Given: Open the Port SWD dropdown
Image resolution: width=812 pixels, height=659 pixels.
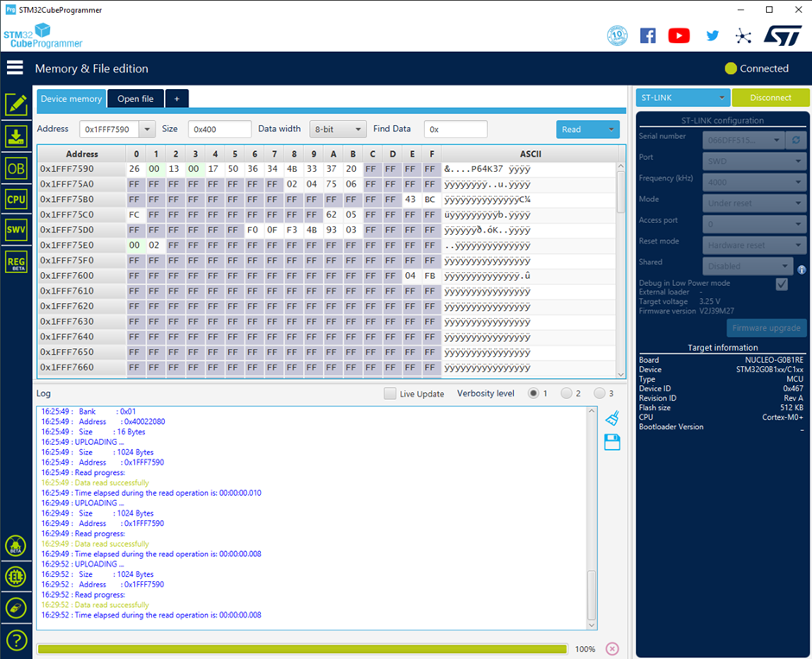Looking at the screenshot, I should coord(754,161).
